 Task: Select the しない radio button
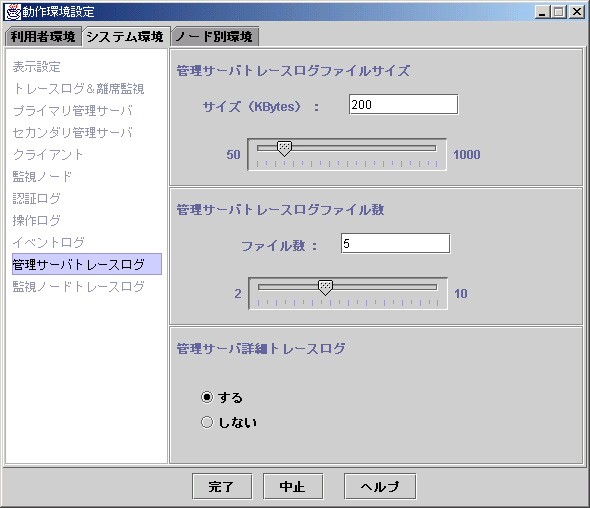pyautogui.click(x=207, y=422)
